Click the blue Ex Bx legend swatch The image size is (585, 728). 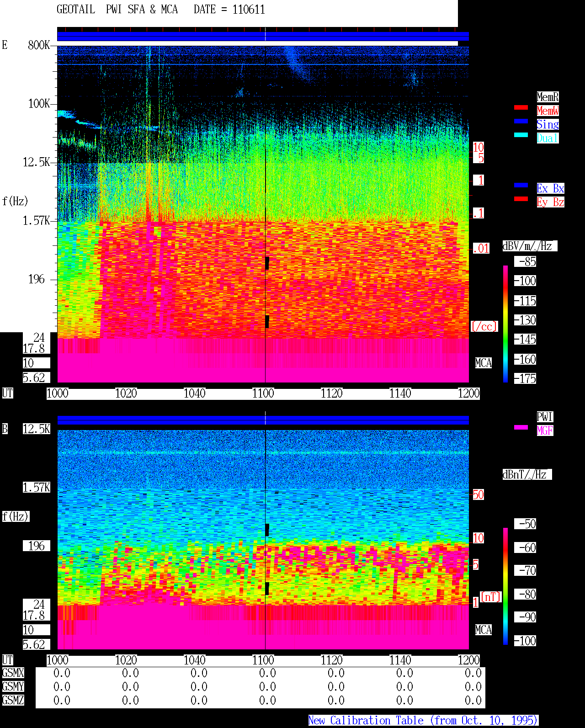pyautogui.click(x=521, y=185)
